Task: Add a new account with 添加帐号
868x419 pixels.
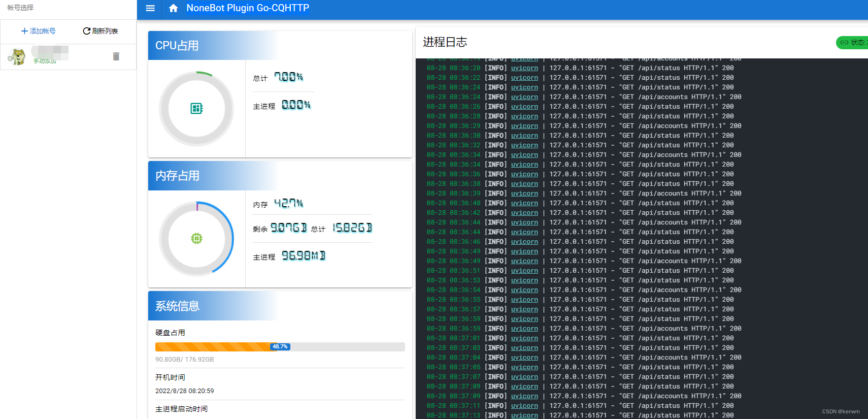Action: (x=39, y=31)
